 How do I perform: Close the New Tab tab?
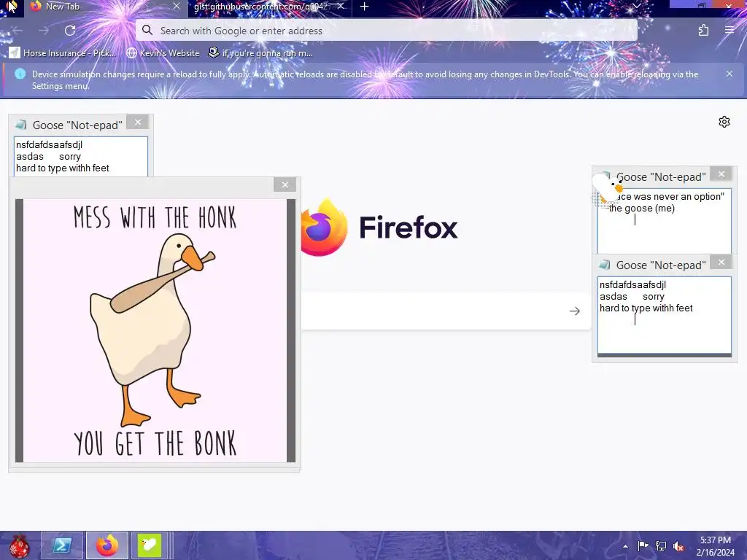click(x=177, y=7)
